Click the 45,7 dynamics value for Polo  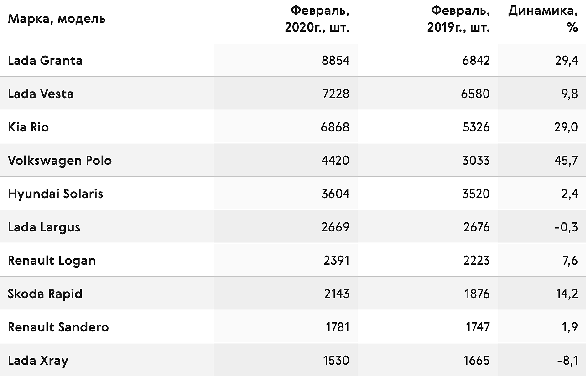567,161
